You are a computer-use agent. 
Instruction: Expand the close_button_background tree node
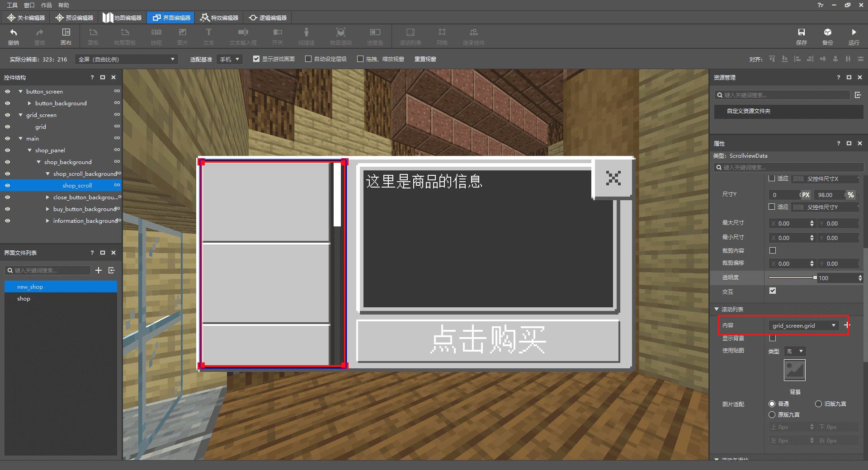click(x=47, y=197)
